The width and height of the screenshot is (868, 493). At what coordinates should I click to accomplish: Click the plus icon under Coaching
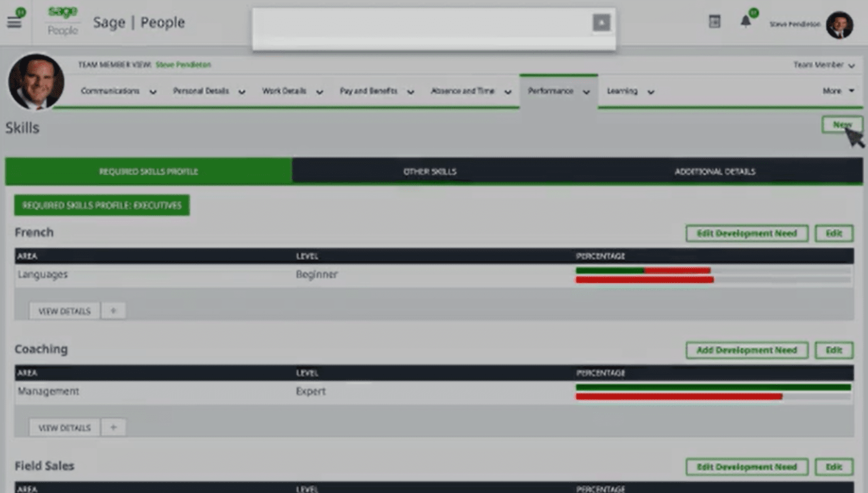tap(113, 428)
